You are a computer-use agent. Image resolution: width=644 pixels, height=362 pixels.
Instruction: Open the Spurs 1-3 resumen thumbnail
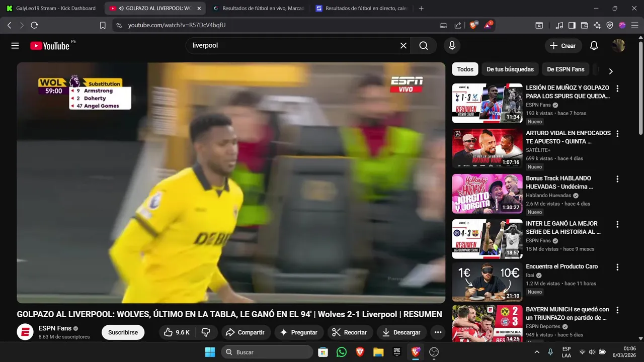pyautogui.click(x=487, y=103)
